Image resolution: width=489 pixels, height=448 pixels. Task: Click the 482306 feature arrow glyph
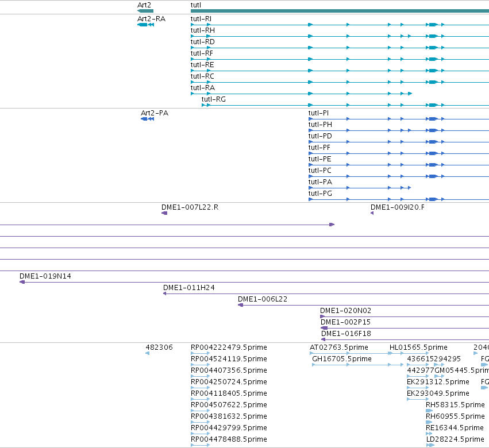click(x=147, y=353)
